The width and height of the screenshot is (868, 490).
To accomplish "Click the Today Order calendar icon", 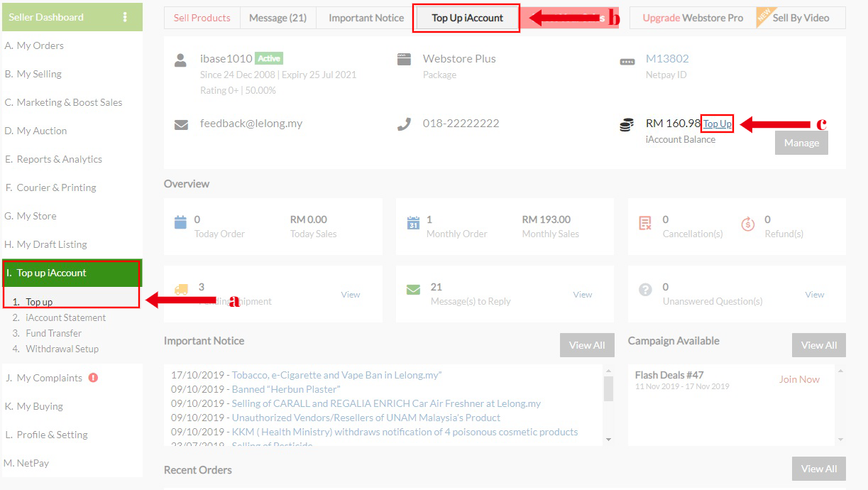I will [x=181, y=222].
